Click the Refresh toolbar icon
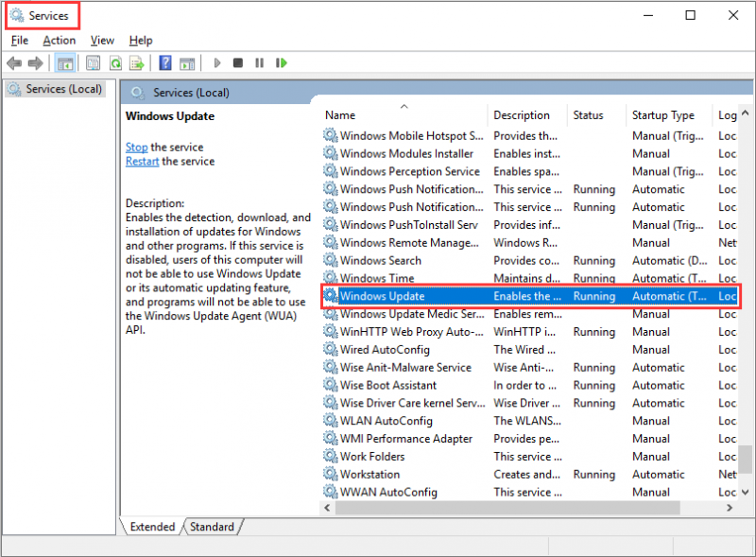This screenshot has width=756, height=557. pos(115,63)
